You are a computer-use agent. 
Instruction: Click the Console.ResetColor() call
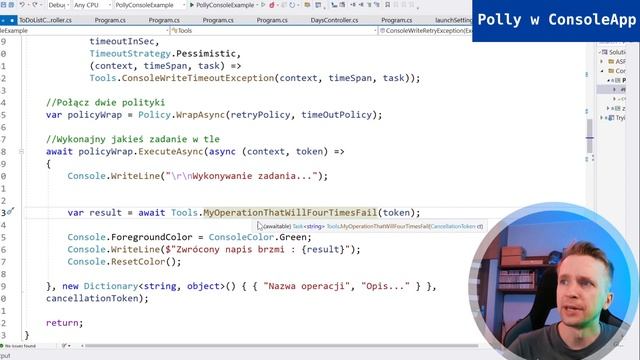(124, 262)
